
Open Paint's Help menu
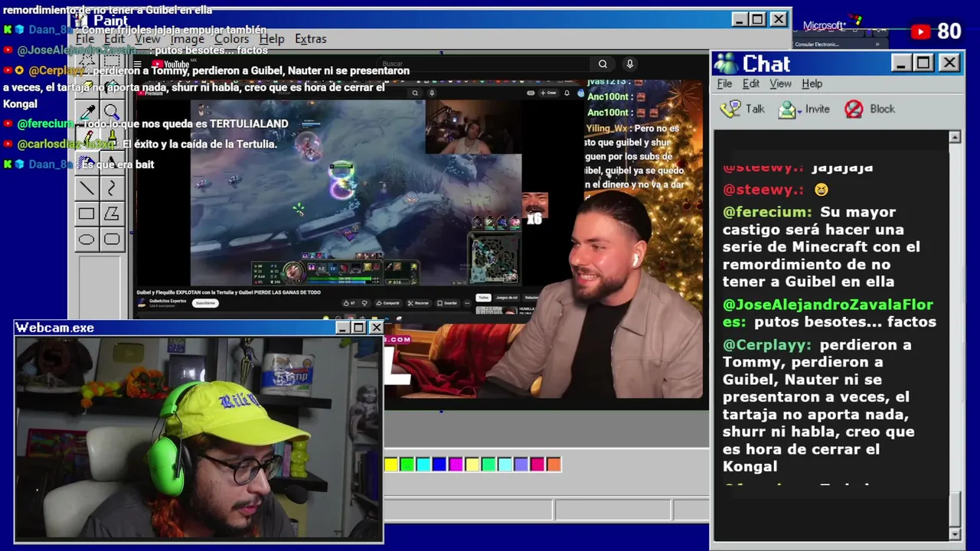[272, 39]
